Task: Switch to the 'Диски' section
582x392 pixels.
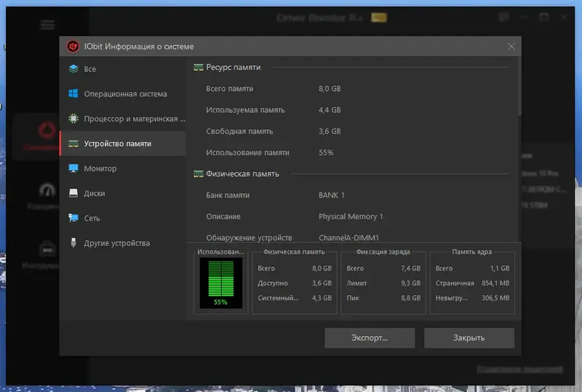Action: [123, 193]
